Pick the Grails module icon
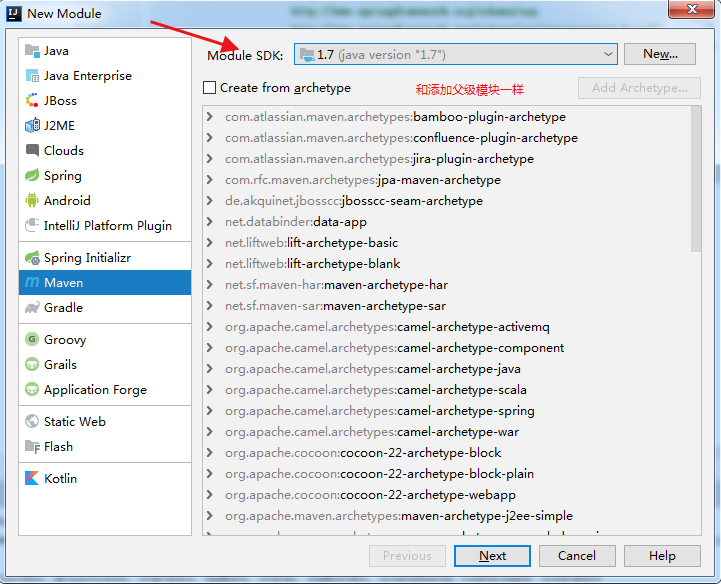 (x=32, y=364)
